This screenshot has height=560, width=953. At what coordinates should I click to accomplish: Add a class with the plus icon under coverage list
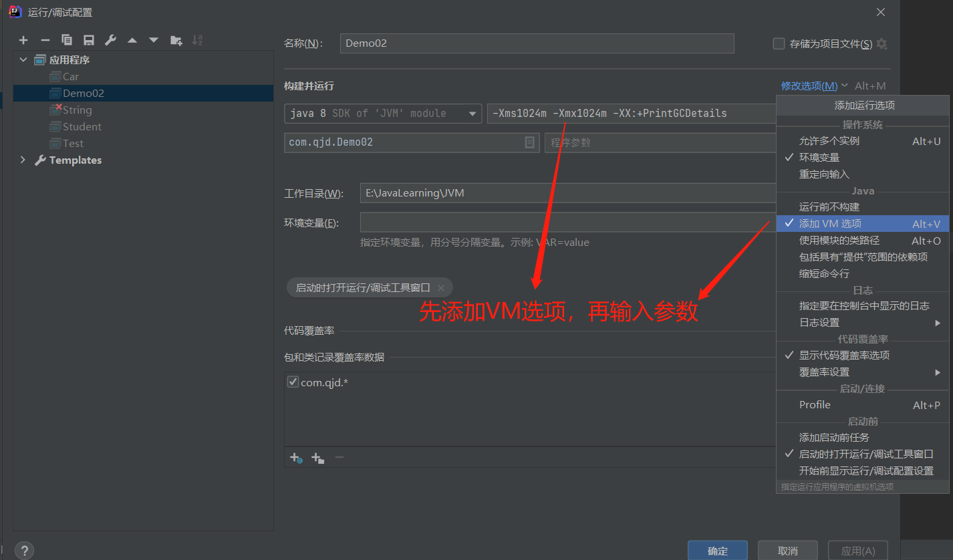pyautogui.click(x=296, y=458)
